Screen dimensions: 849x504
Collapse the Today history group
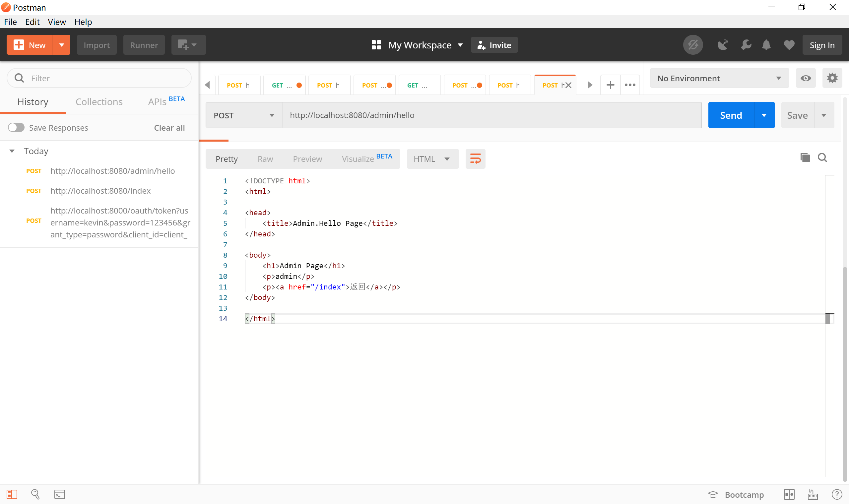tap(12, 151)
